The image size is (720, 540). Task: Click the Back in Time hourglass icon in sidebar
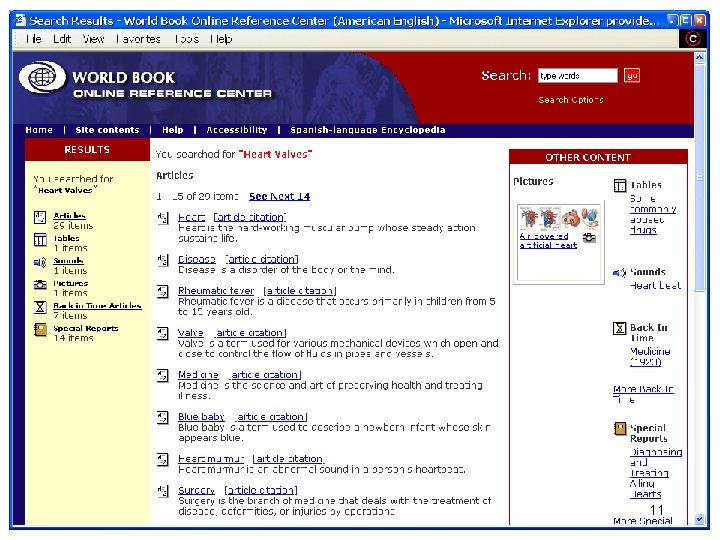click(x=40, y=307)
